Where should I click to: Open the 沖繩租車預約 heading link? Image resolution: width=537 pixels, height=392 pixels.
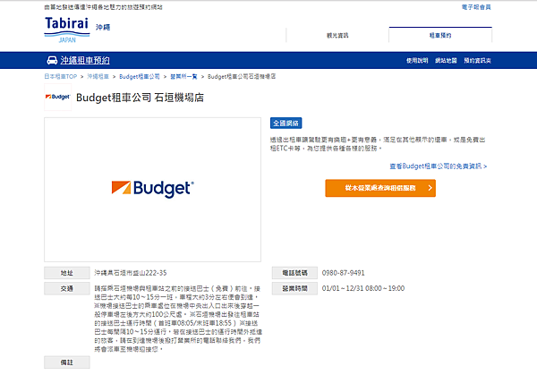pos(85,60)
